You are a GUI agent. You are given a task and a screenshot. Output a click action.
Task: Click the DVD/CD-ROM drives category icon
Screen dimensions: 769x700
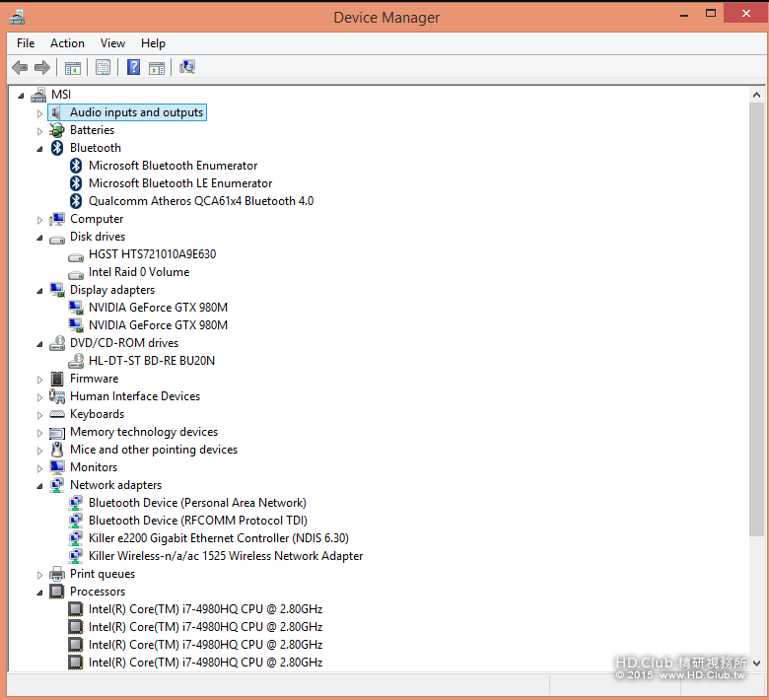pyautogui.click(x=57, y=343)
